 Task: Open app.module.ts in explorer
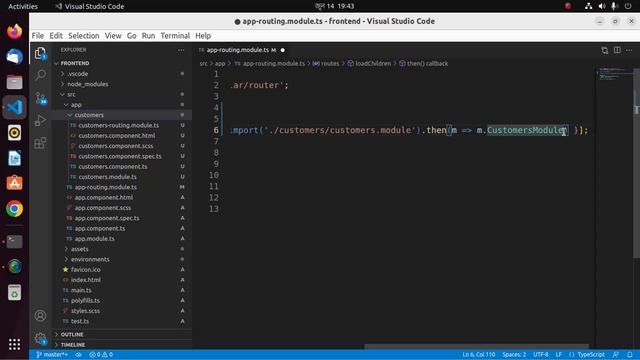click(x=94, y=239)
